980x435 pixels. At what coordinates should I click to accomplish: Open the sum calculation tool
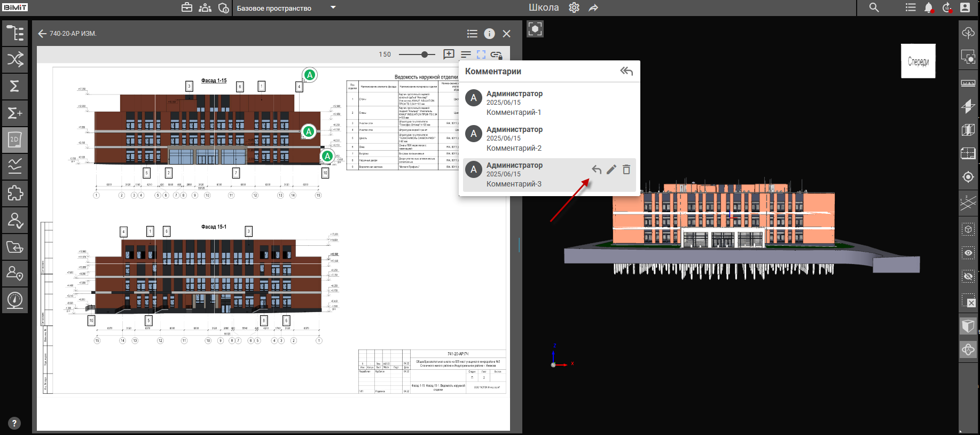15,86
